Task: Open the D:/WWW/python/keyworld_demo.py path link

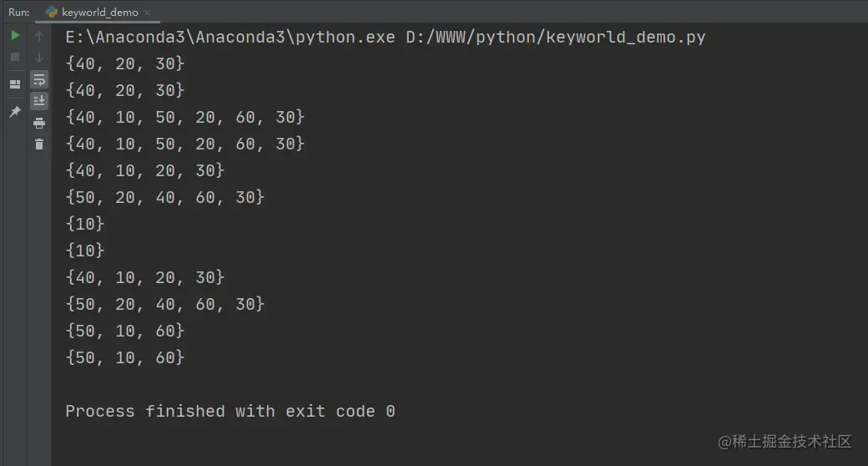Action: pyautogui.click(x=555, y=37)
